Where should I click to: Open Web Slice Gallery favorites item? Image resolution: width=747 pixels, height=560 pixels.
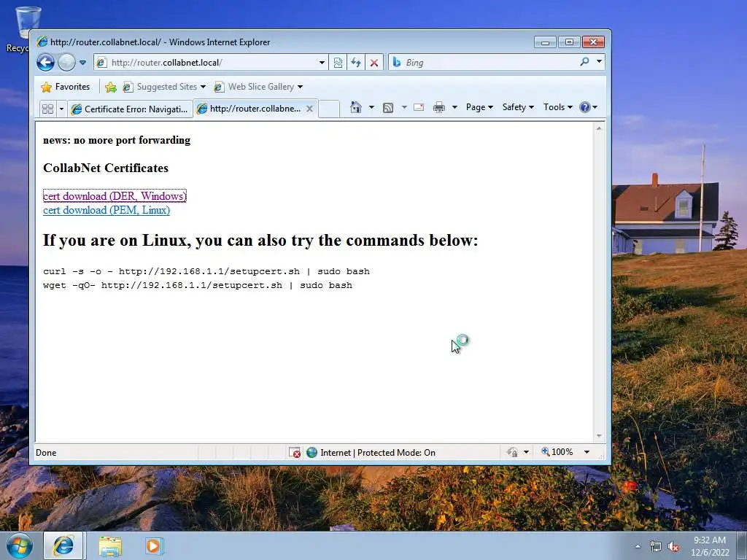258,87
